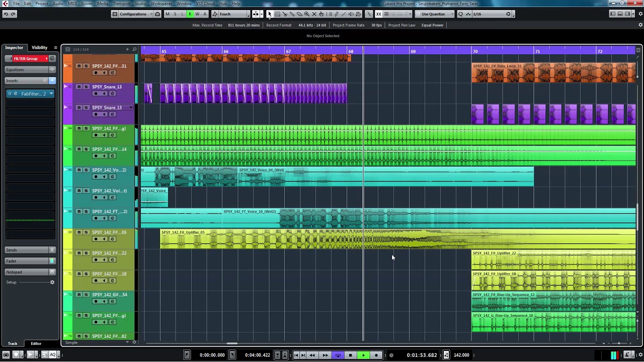Select the Object Selection arrow tool

(x=270, y=14)
